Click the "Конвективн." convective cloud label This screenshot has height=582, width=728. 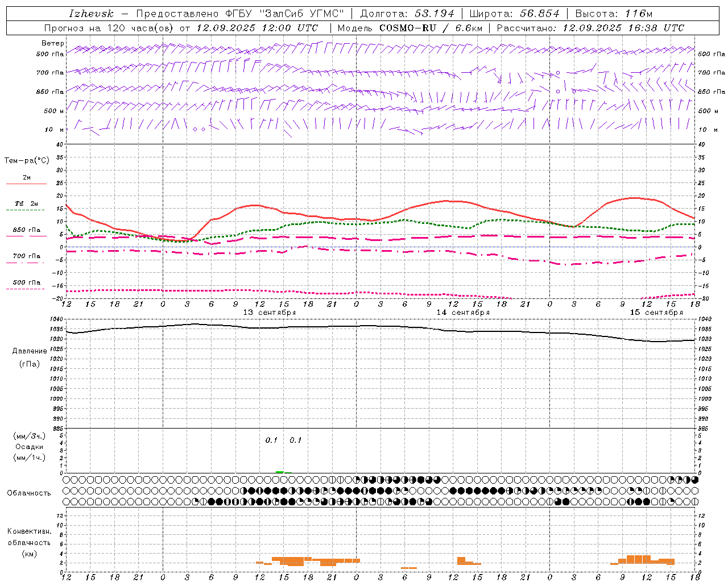point(30,531)
